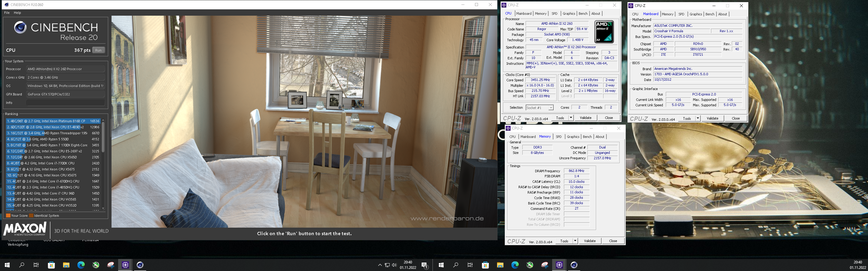This screenshot has height=271, width=868.
Task: Select ranking row AMD Ryzen 5 5500
Action: (53, 139)
